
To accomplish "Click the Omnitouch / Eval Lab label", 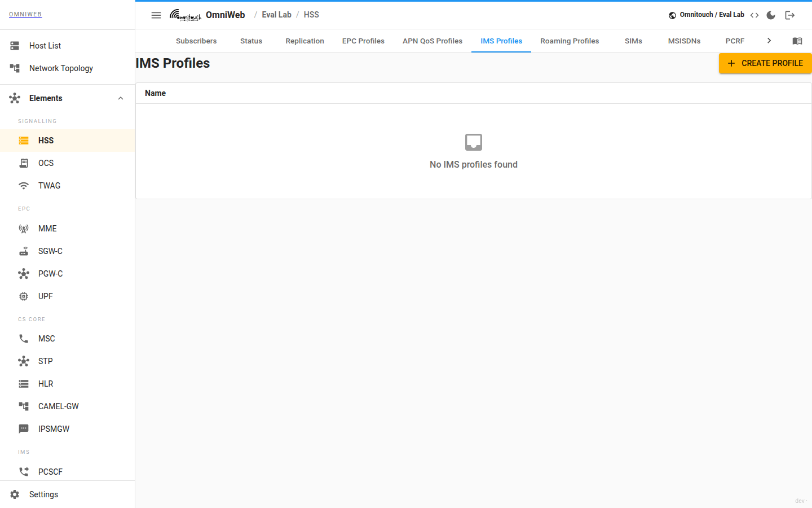I will point(712,15).
